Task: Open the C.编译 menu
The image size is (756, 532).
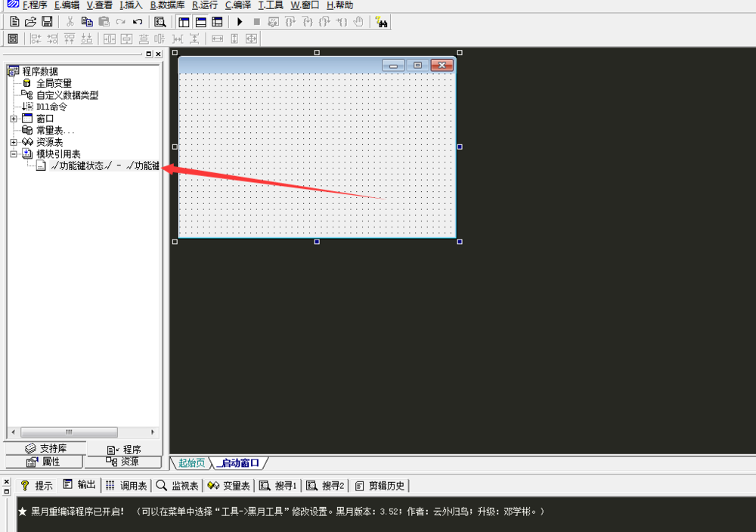Action: click(x=238, y=5)
